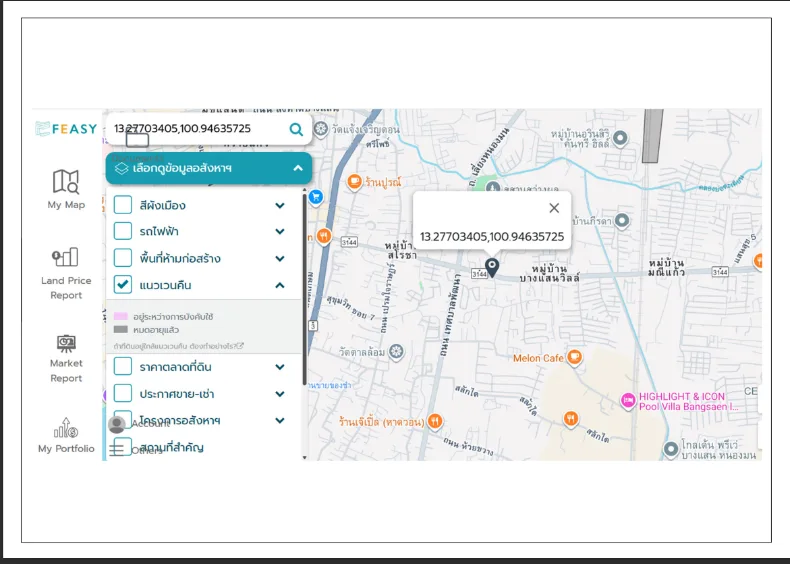
Task: Enable the รถไฟฟ้า checkbox
Action: (122, 231)
